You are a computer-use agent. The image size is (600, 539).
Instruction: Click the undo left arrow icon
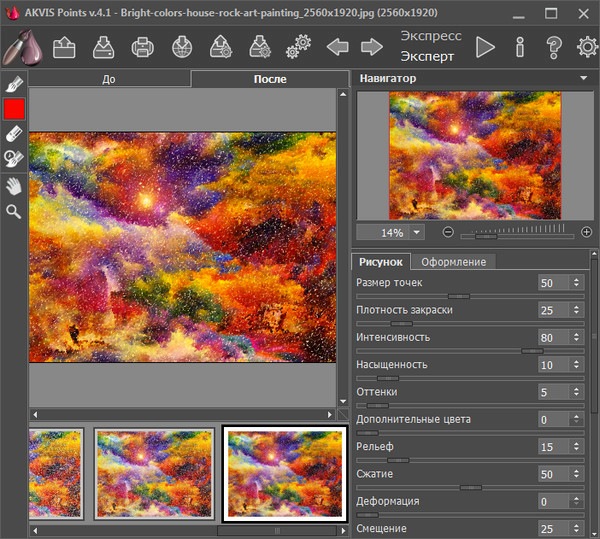(x=338, y=47)
